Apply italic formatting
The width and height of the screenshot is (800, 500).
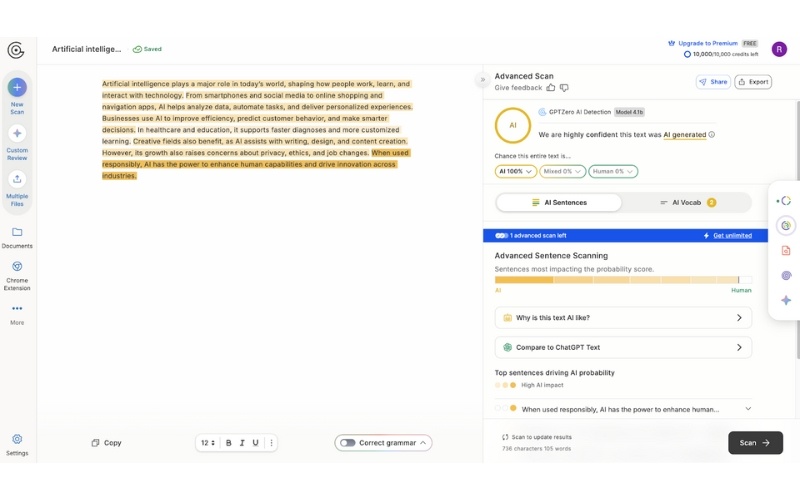pyautogui.click(x=242, y=443)
